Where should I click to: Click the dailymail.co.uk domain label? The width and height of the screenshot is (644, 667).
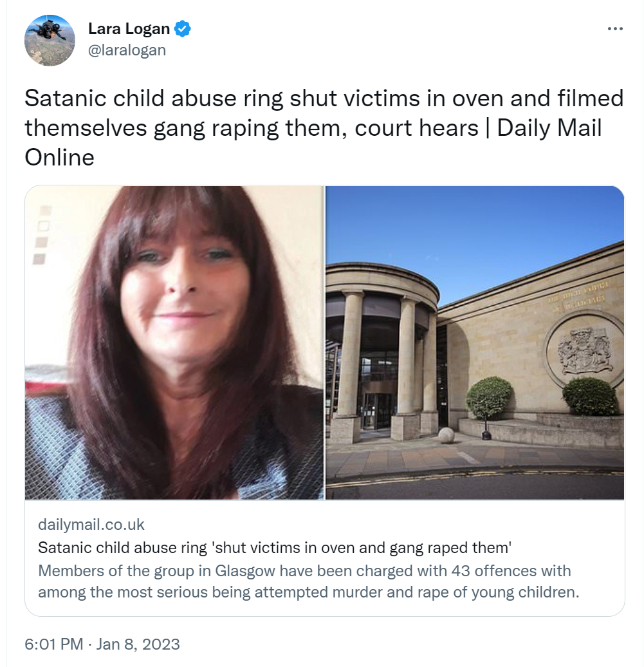tap(91, 525)
